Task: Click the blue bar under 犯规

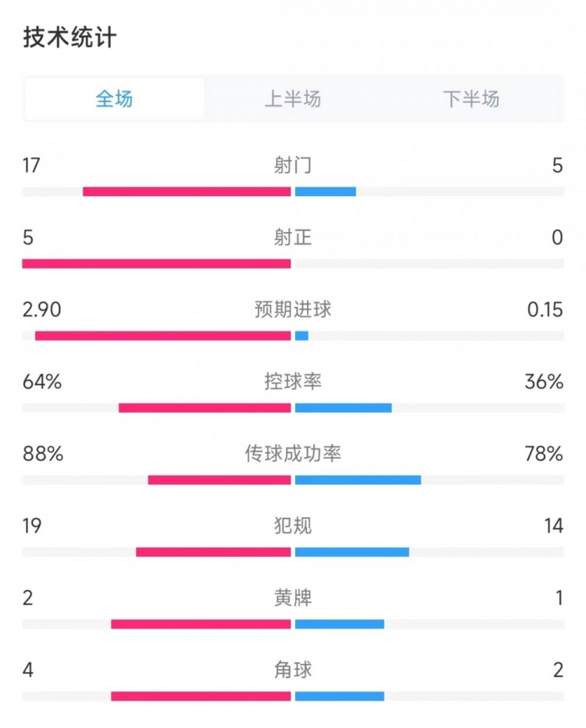Action: 352,552
